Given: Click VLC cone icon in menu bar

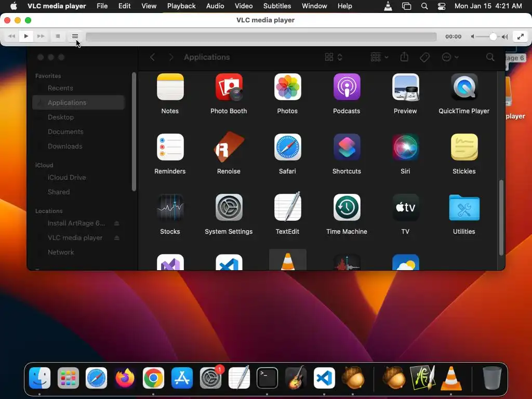Looking at the screenshot, I should tap(388, 6).
